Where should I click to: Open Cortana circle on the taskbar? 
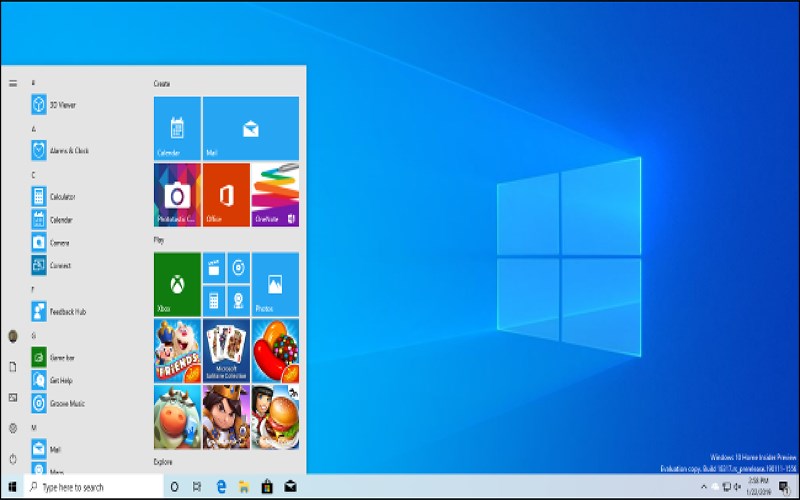[174, 487]
